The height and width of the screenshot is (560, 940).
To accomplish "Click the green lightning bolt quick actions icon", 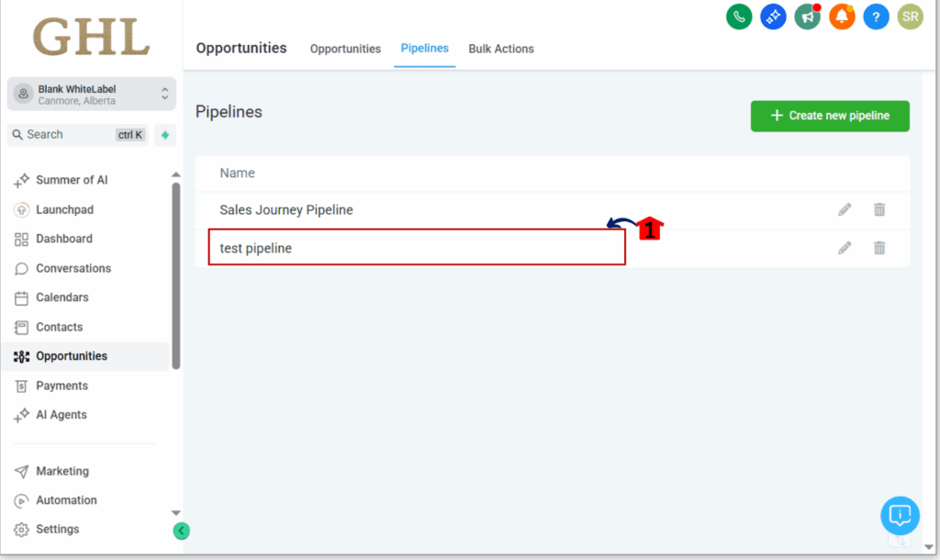I will tap(165, 135).
